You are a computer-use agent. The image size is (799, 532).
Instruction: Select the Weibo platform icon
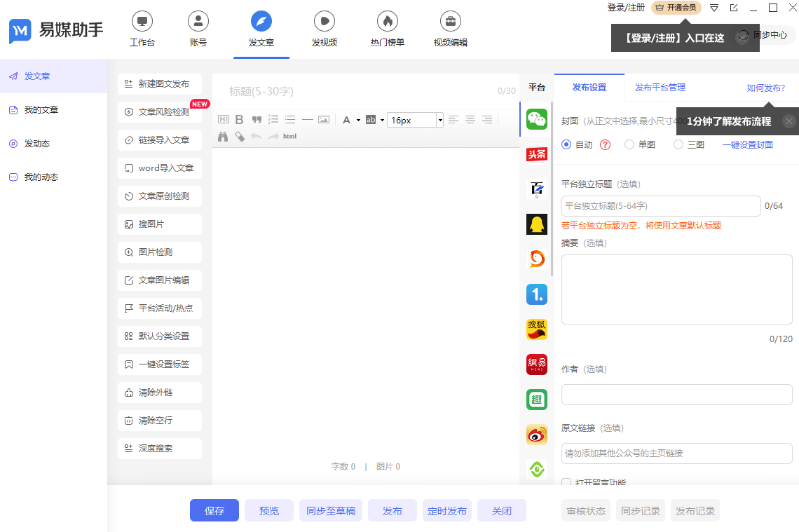click(x=536, y=435)
